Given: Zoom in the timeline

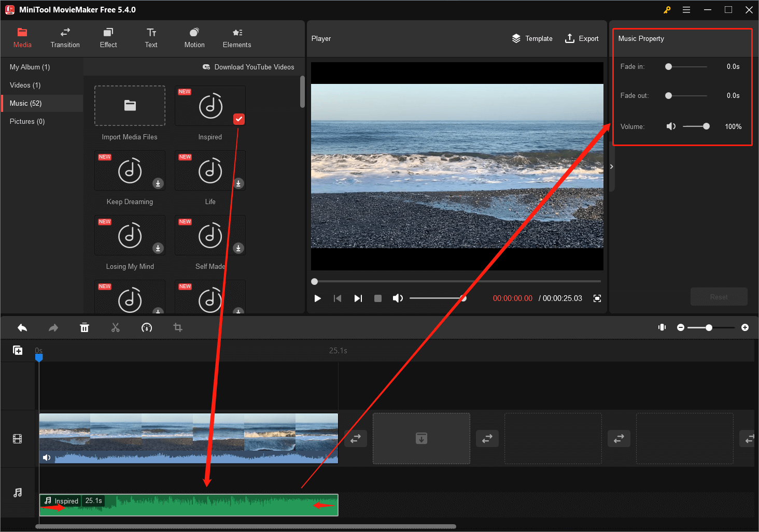Looking at the screenshot, I should (x=745, y=327).
